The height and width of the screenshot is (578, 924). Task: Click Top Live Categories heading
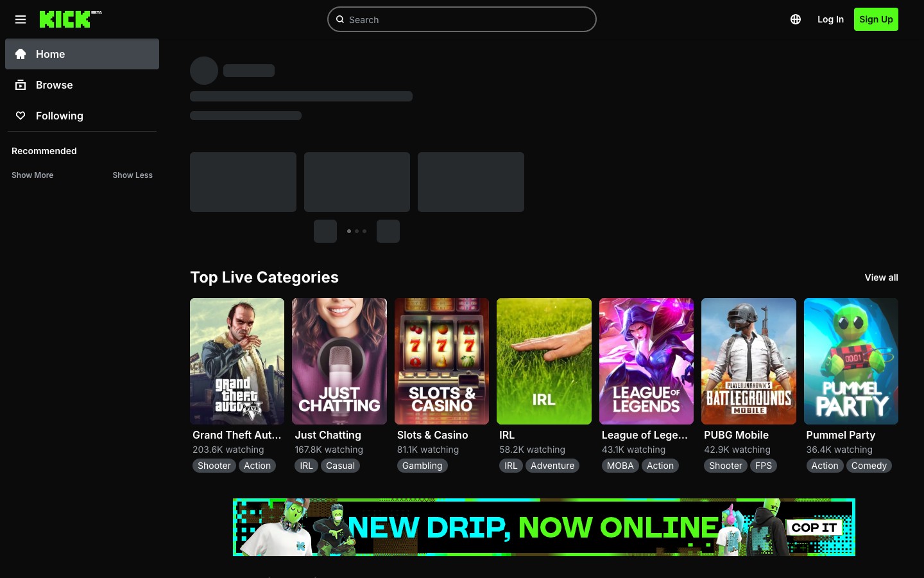point(264,277)
